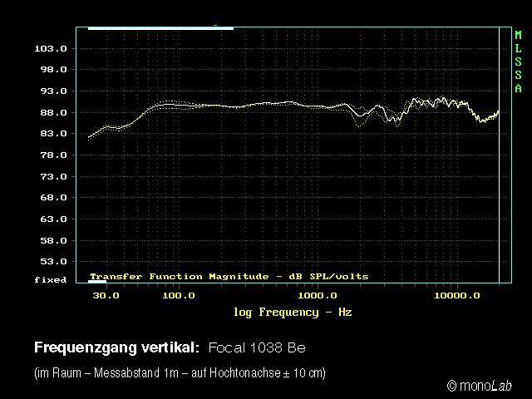Click the 53.0 y-axis label

click(53, 261)
